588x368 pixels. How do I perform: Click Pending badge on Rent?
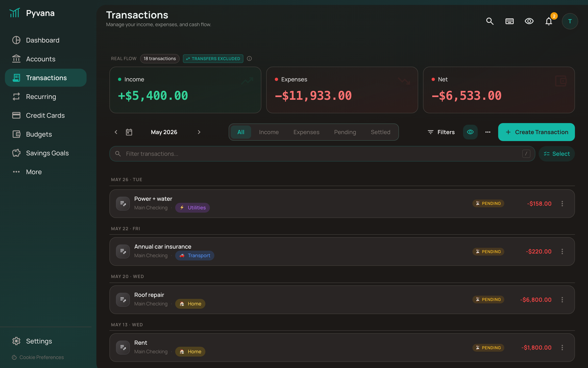[488, 348]
